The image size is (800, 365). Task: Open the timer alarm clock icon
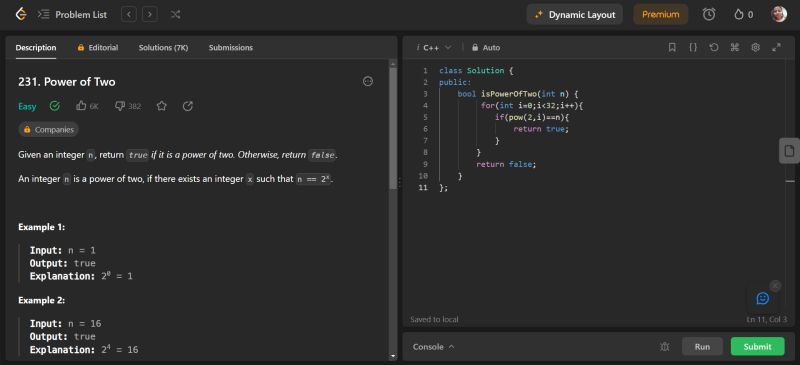[709, 14]
